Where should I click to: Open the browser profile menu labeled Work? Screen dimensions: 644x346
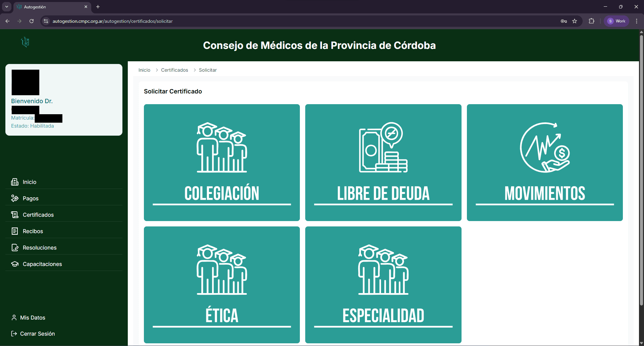tap(616, 21)
